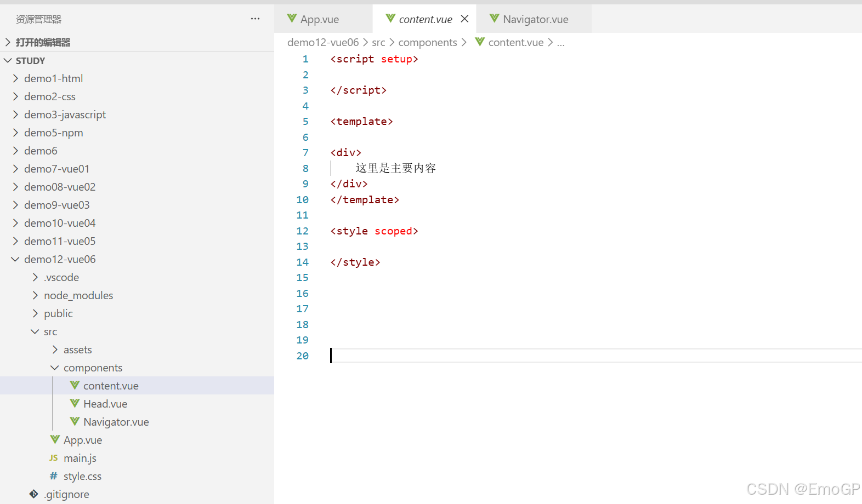Image resolution: width=862 pixels, height=504 pixels.
Task: Click breadcrumb trailing ellipsis
Action: click(561, 42)
